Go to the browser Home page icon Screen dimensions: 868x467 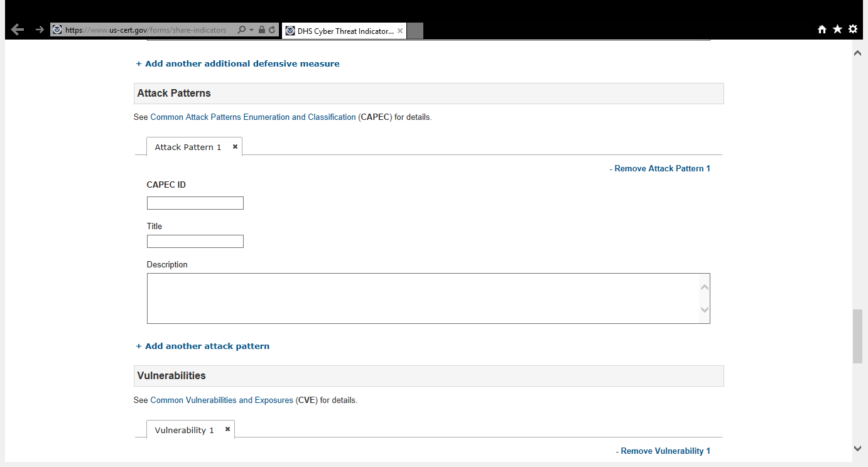[822, 30]
